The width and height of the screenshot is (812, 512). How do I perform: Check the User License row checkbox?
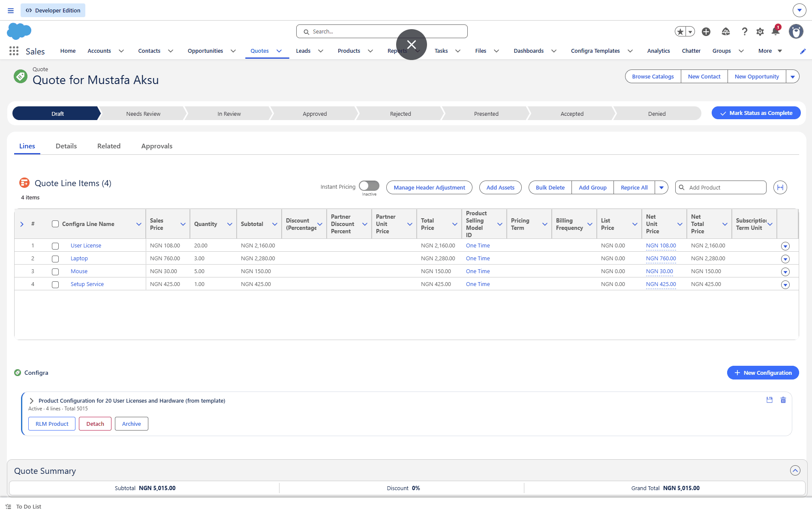[x=55, y=246]
